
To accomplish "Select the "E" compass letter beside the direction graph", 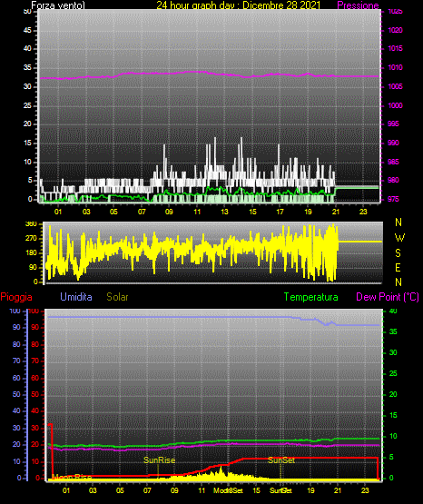I will click(x=398, y=267).
